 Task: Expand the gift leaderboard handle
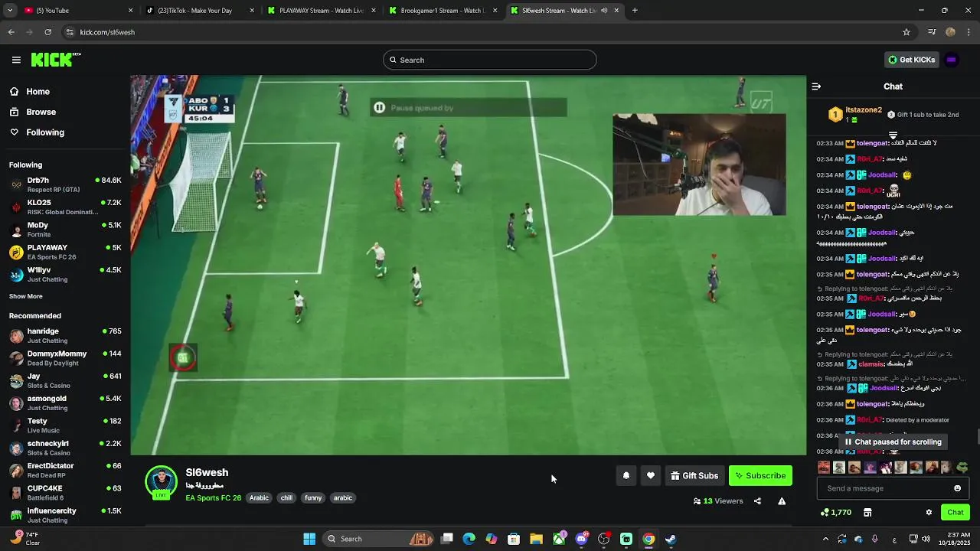(x=893, y=135)
